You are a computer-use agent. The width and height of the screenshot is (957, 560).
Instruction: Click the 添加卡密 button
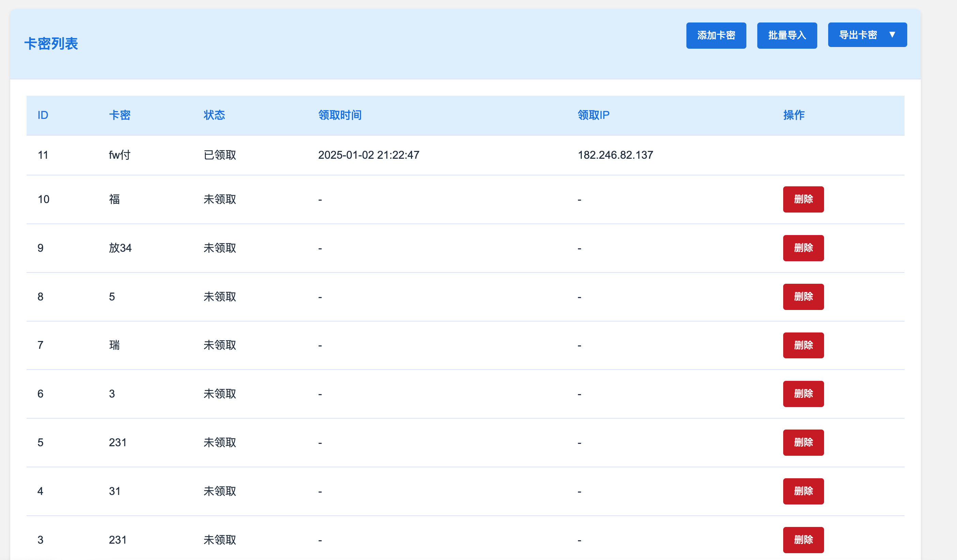point(716,35)
